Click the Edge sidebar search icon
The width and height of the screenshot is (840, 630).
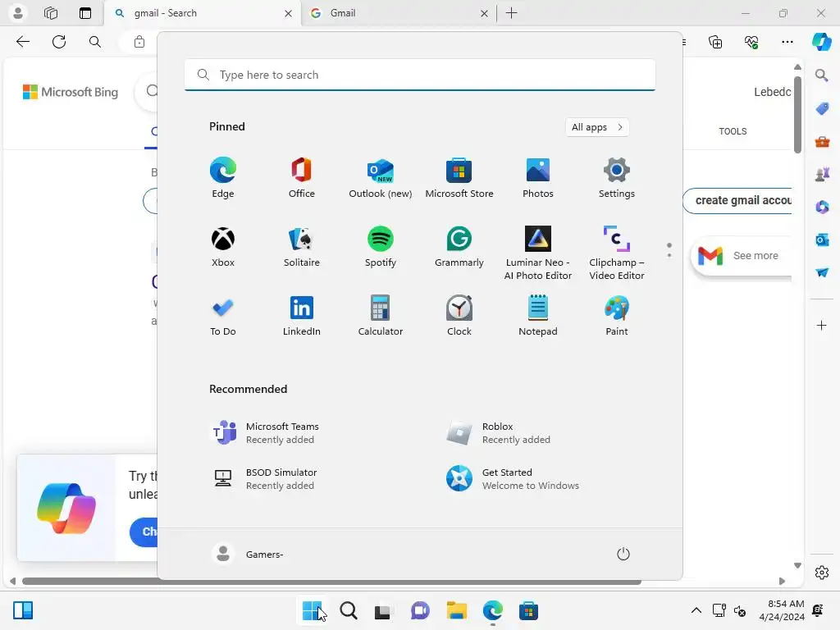[822, 75]
